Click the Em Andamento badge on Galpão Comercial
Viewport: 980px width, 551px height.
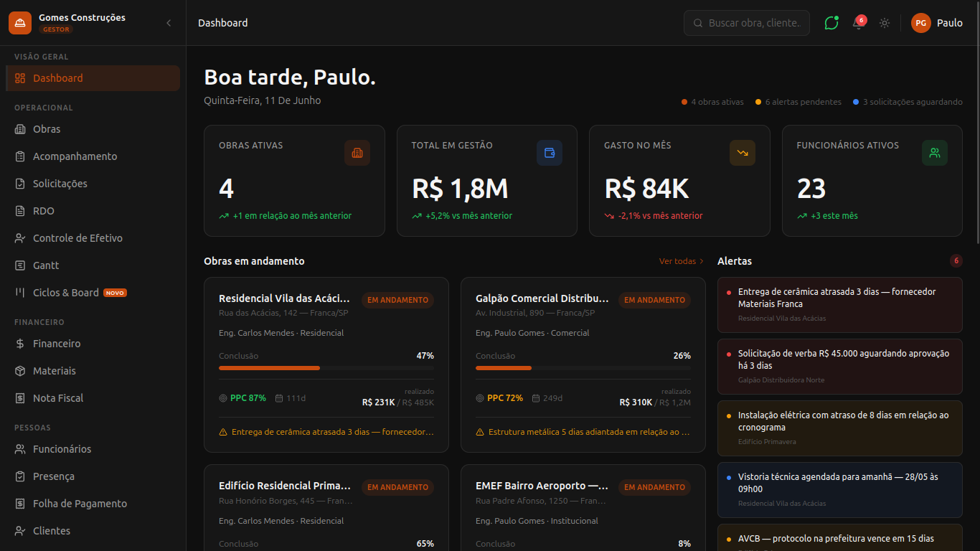(x=654, y=300)
